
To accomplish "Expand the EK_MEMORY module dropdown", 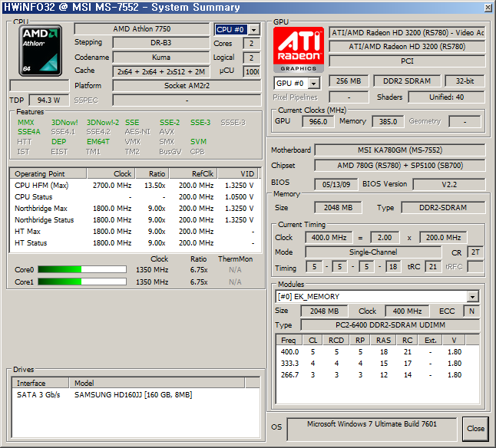I will tap(472, 297).
